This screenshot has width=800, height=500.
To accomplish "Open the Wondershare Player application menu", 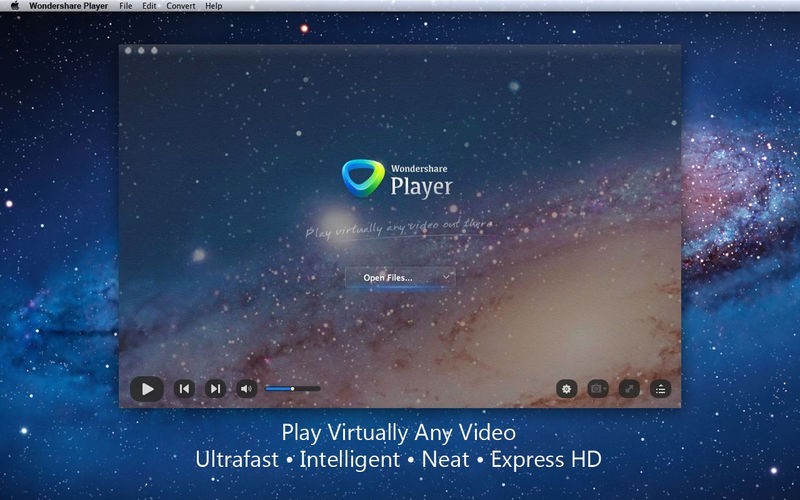I will pos(68,6).
